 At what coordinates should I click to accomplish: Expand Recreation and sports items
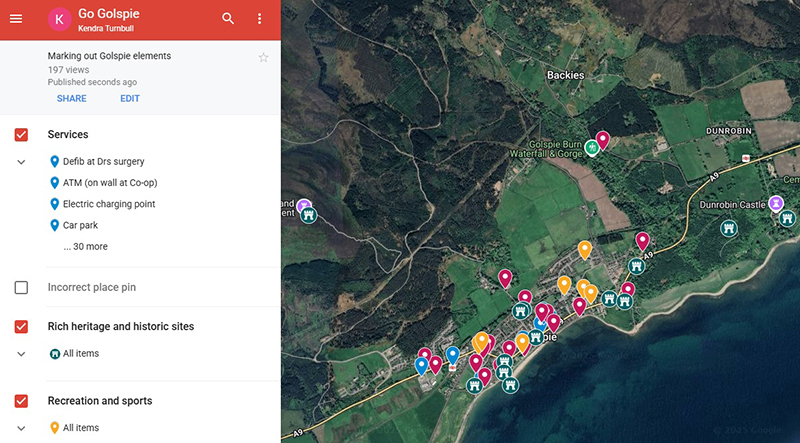(21, 428)
